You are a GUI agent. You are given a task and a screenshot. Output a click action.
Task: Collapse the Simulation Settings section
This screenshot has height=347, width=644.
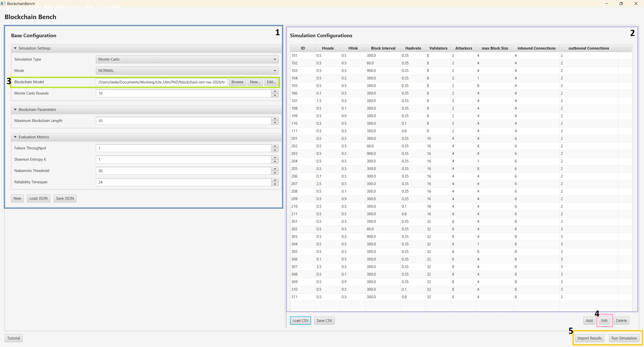[15, 48]
